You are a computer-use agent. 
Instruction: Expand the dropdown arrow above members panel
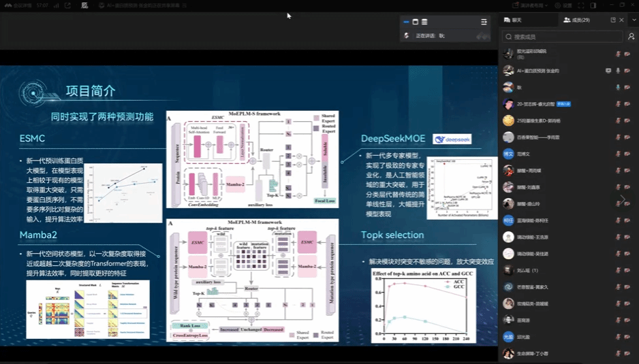(x=633, y=20)
